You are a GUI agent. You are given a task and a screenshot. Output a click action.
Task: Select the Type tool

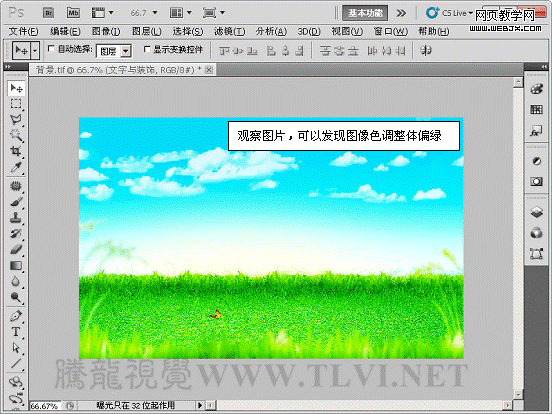(16, 332)
